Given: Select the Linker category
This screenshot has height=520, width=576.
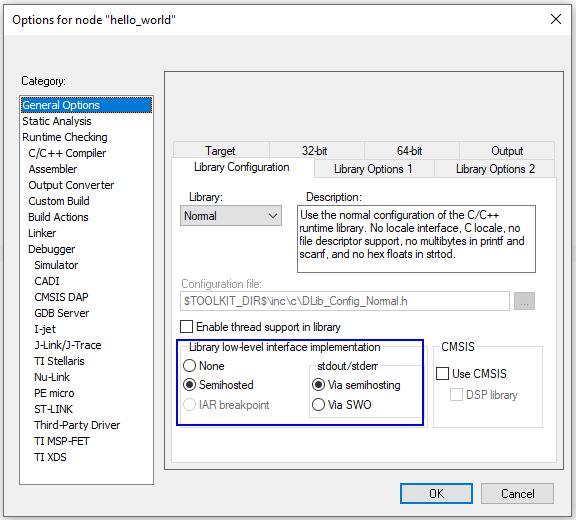Looking at the screenshot, I should 42,233.
